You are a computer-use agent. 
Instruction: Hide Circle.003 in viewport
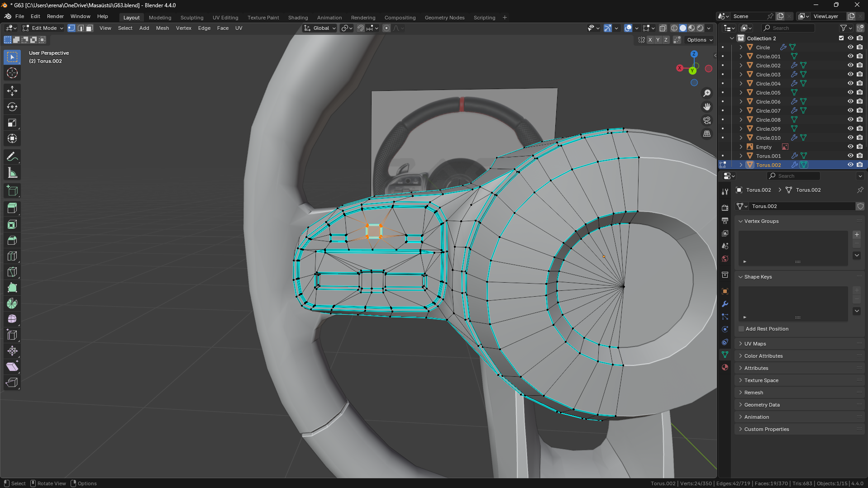click(x=850, y=74)
